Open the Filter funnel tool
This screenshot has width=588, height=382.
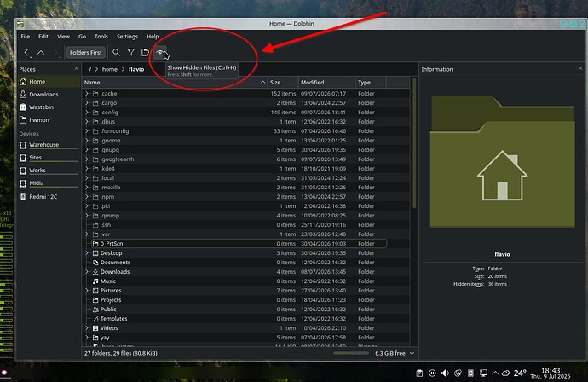point(131,53)
